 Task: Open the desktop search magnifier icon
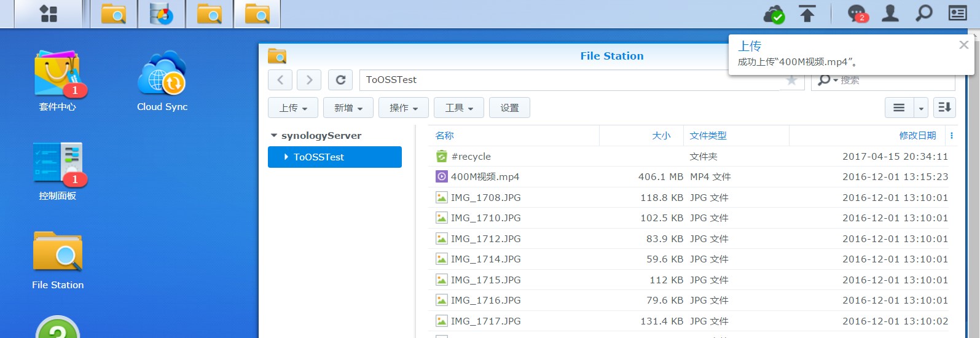[x=923, y=13]
